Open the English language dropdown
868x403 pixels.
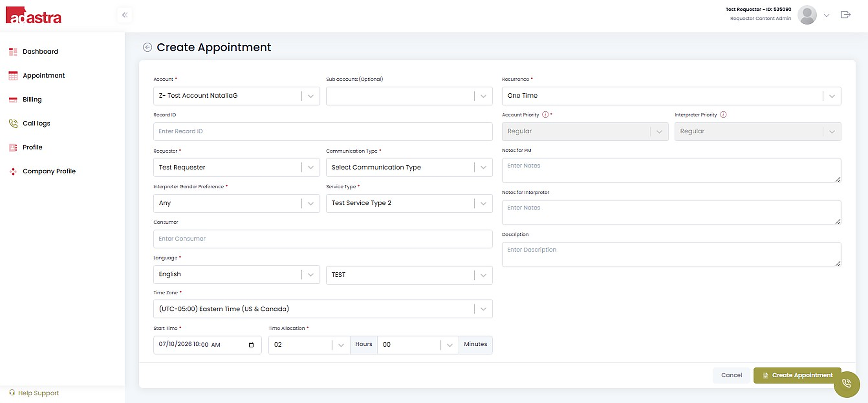(x=236, y=275)
